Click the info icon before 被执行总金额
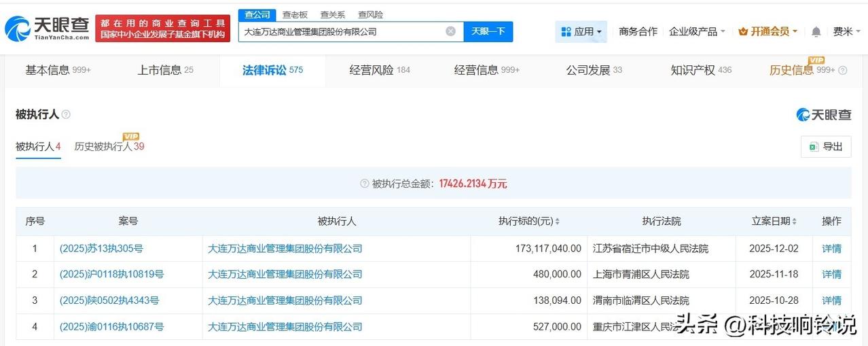Screen dimensions: 868x346 (364, 184)
